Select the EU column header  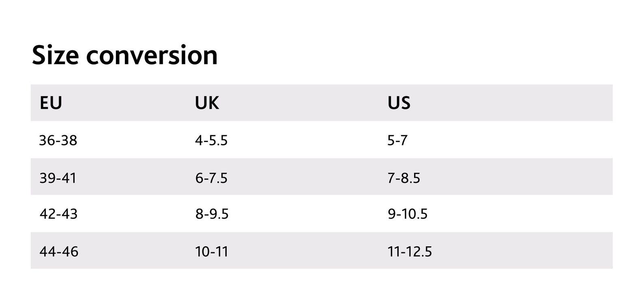51,103
